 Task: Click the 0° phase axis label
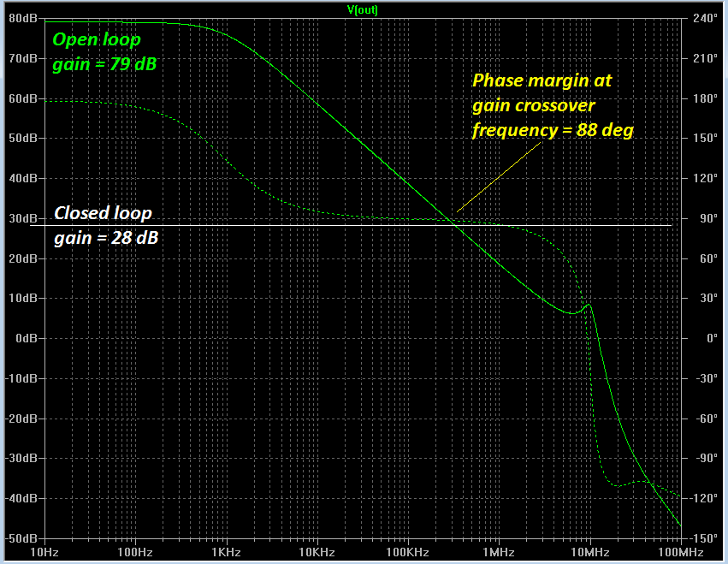tap(712, 338)
